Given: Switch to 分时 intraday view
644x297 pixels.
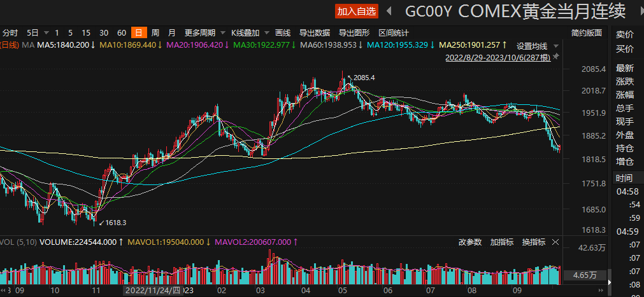Looking at the screenshot, I should 10,32.
